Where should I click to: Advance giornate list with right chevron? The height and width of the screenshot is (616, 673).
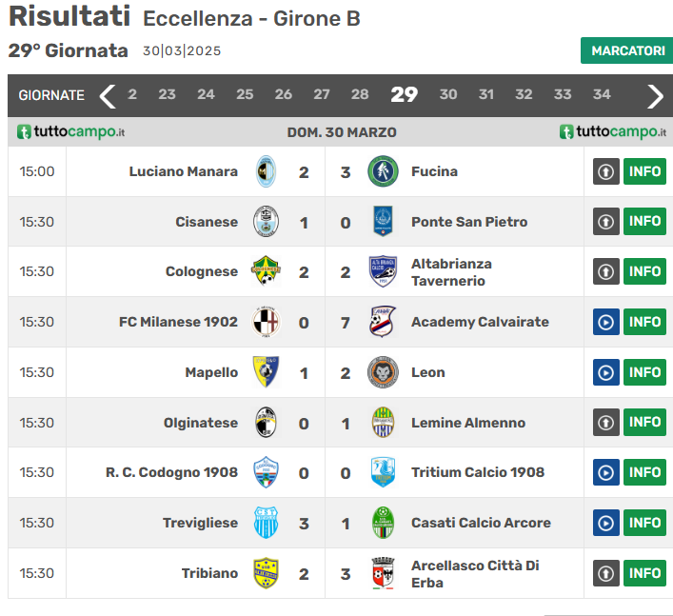tap(656, 95)
